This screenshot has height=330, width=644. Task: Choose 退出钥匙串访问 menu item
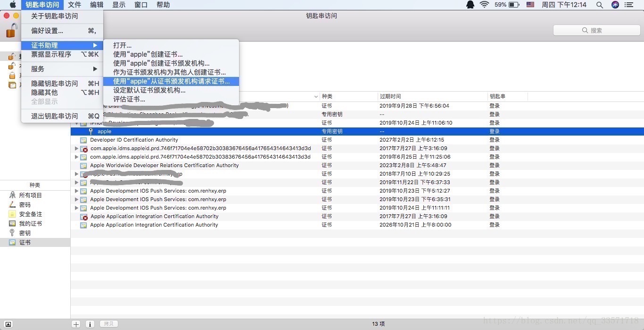tap(62, 116)
